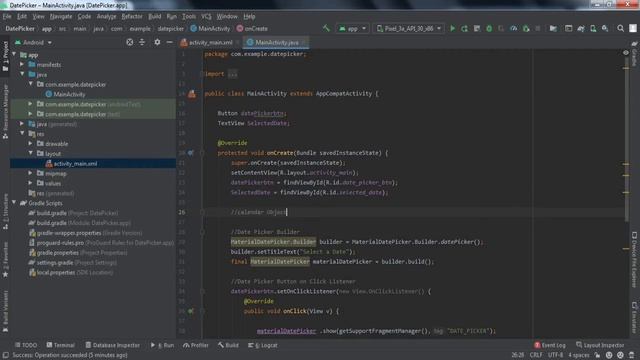Click the editor vertical scrollbar
Image resolution: width=640 pixels, height=360 pixels.
click(x=626, y=139)
